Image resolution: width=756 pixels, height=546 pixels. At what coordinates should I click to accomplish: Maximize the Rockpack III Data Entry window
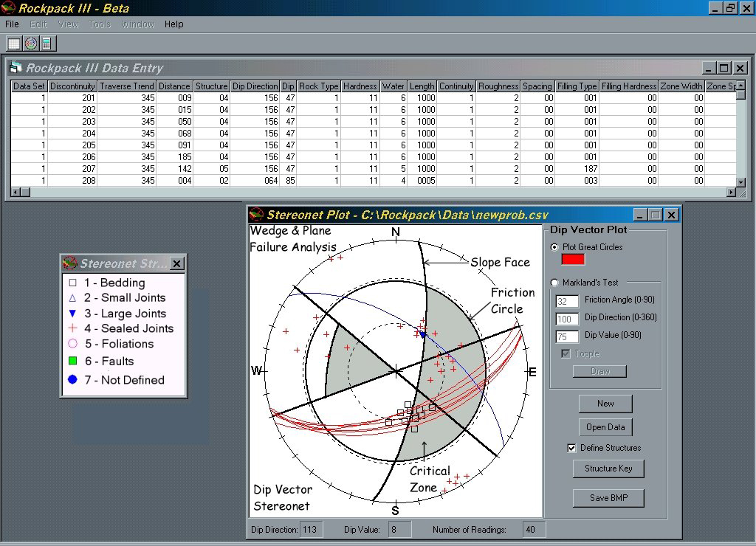coord(724,68)
